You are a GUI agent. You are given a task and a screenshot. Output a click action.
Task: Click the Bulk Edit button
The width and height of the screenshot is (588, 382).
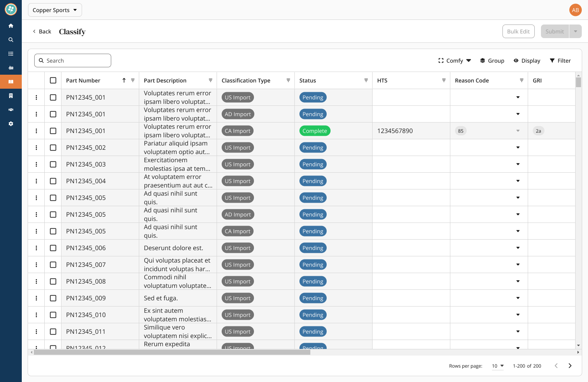518,32
